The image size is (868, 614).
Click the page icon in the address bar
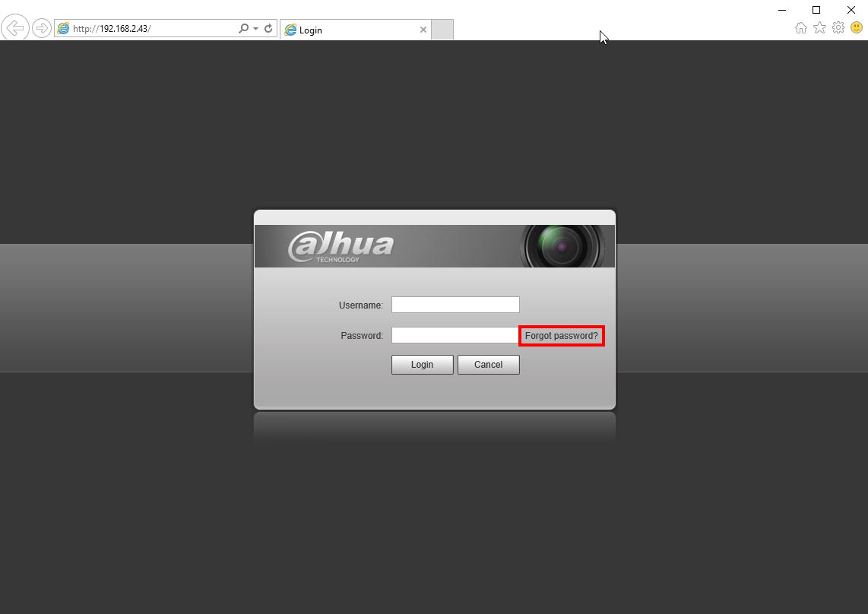pos(63,27)
